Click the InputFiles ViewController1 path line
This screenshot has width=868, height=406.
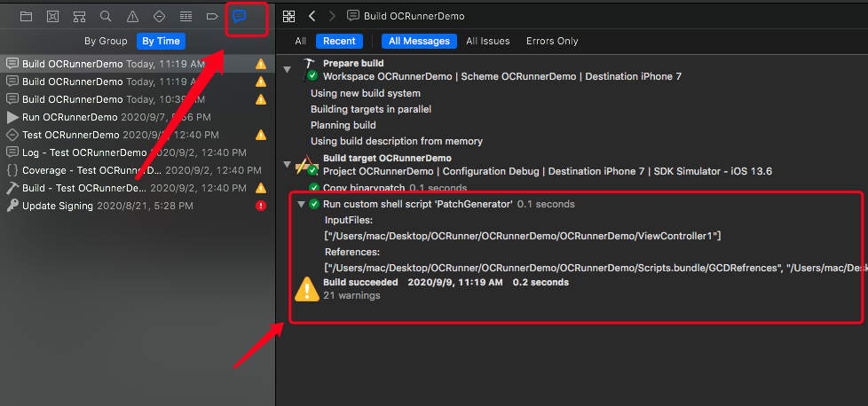[x=523, y=236]
